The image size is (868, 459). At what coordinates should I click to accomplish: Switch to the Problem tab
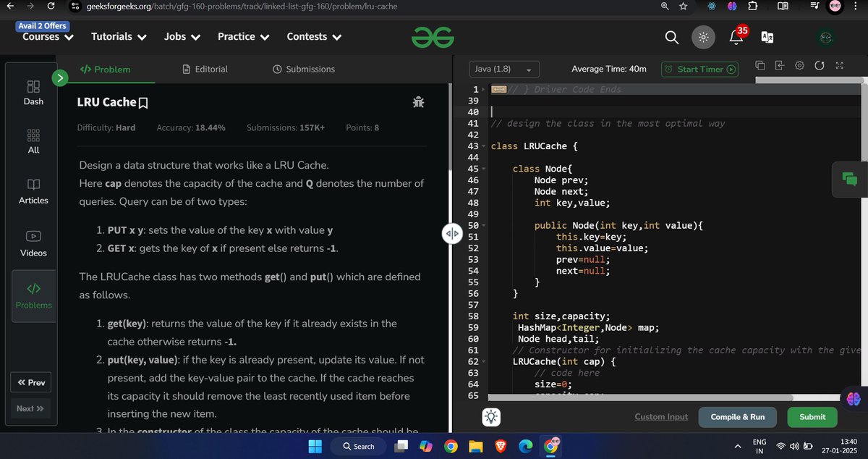(x=105, y=70)
